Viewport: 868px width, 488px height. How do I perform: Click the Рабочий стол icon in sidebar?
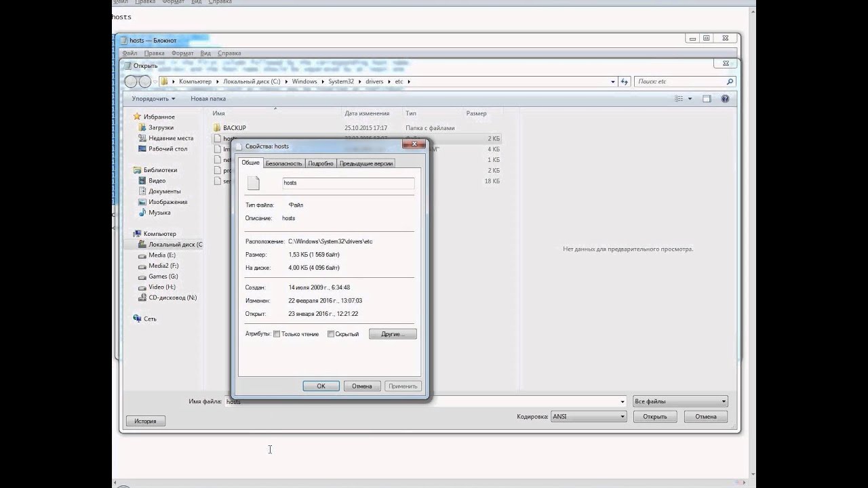point(142,148)
